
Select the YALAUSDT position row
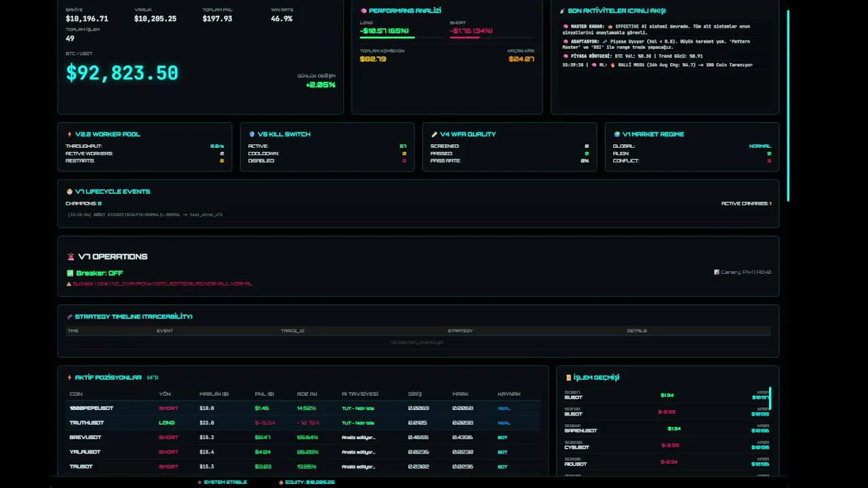coord(304,451)
